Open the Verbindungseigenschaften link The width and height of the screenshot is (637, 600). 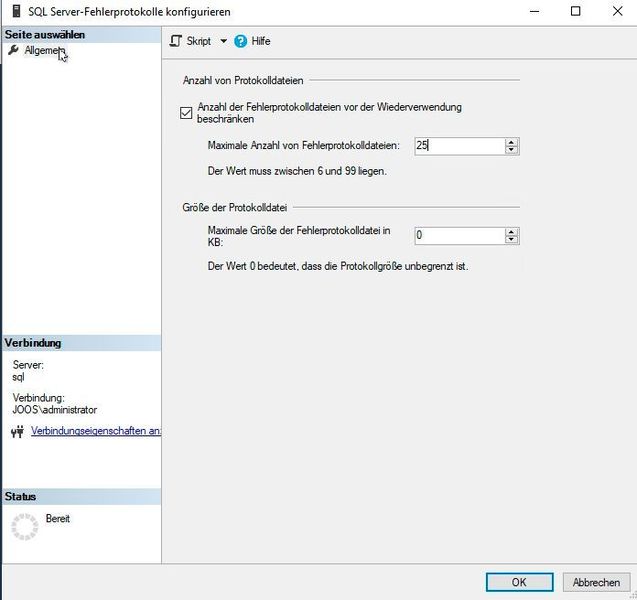tap(96, 431)
